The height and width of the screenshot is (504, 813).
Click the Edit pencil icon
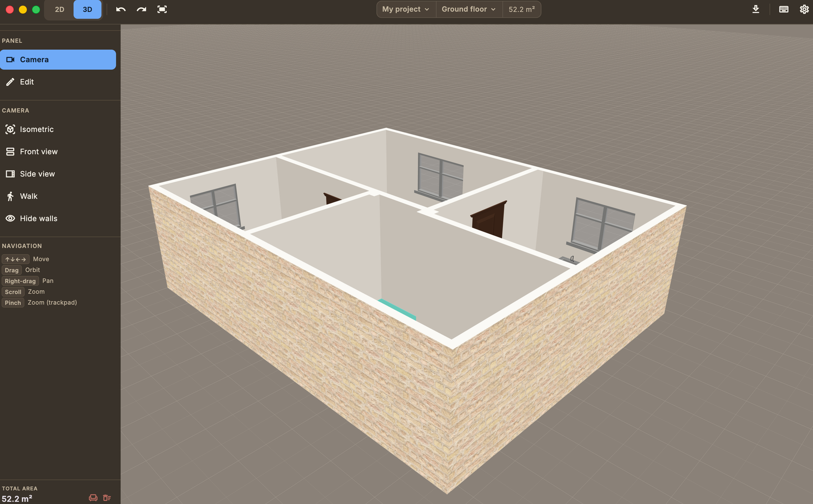10,82
